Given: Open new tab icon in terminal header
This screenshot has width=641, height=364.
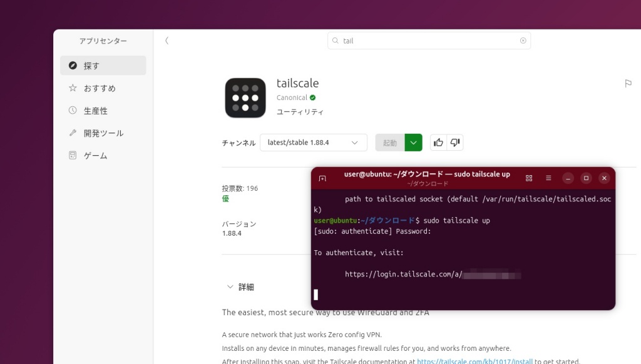Looking at the screenshot, I should point(322,178).
